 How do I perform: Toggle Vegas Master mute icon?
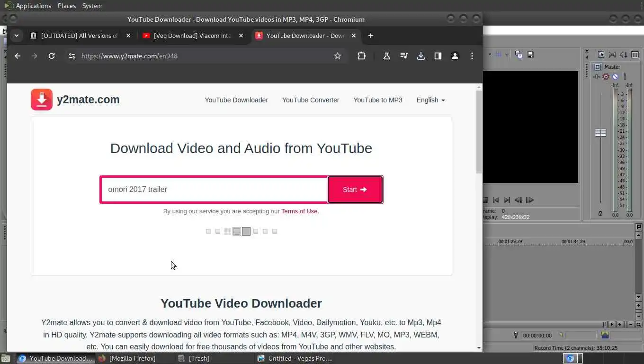615,76
